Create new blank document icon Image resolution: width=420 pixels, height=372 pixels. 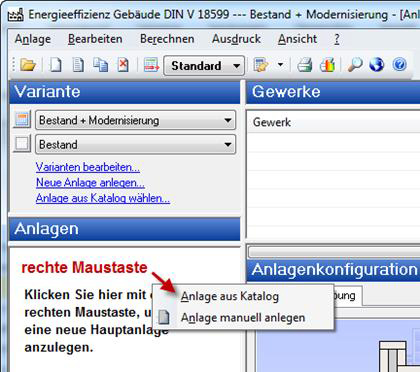55,65
